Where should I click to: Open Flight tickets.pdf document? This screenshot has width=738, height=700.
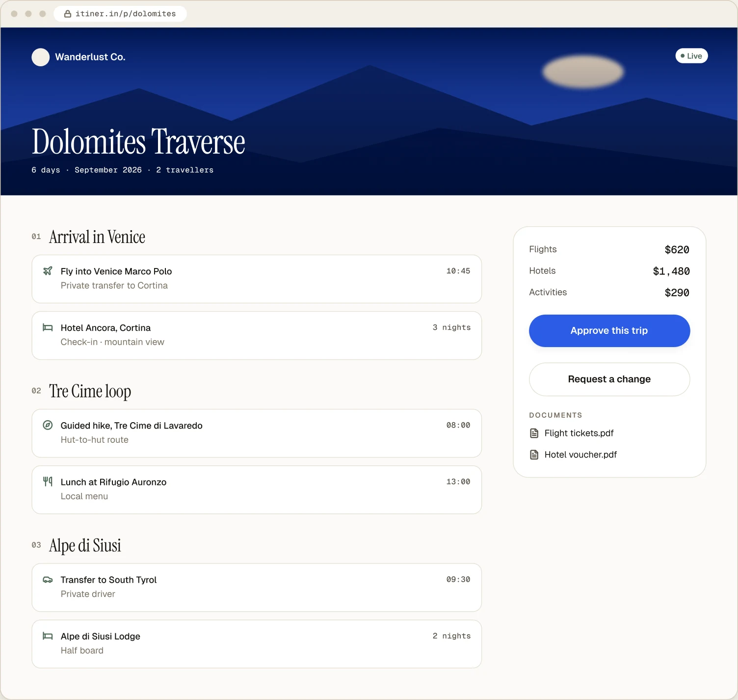[x=579, y=433]
